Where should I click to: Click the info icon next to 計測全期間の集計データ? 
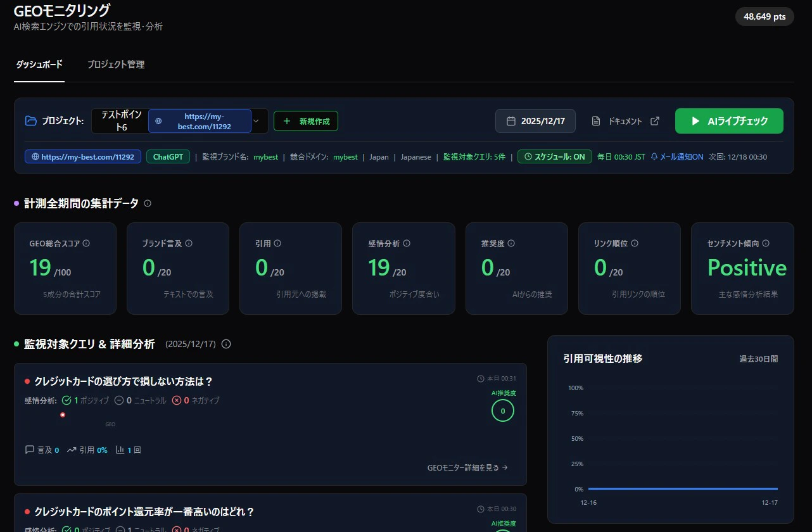tap(148, 203)
